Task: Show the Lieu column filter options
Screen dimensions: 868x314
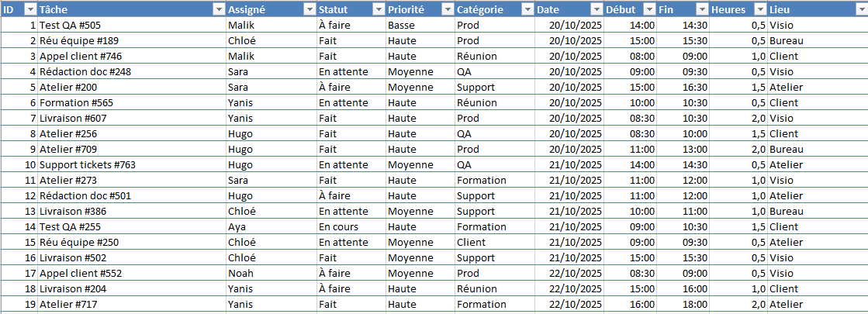Action: pos(859,9)
